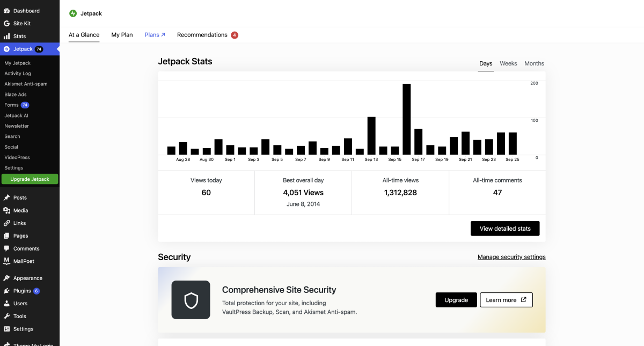Click the external link icon on Learn more
The width and height of the screenshot is (644, 346).
[523, 300]
